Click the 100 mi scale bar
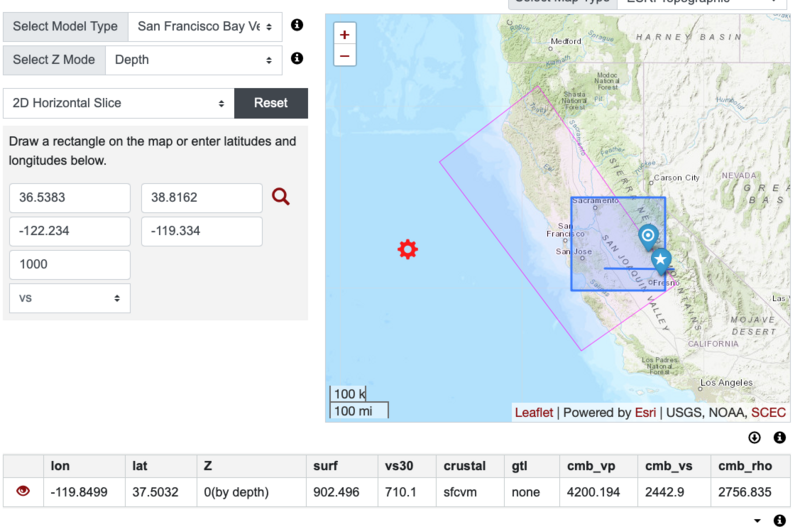The width and height of the screenshot is (800, 527). pyautogui.click(x=359, y=410)
